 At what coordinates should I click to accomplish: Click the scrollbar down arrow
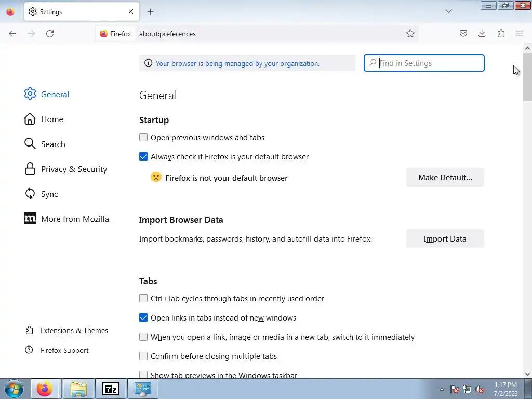click(527, 374)
